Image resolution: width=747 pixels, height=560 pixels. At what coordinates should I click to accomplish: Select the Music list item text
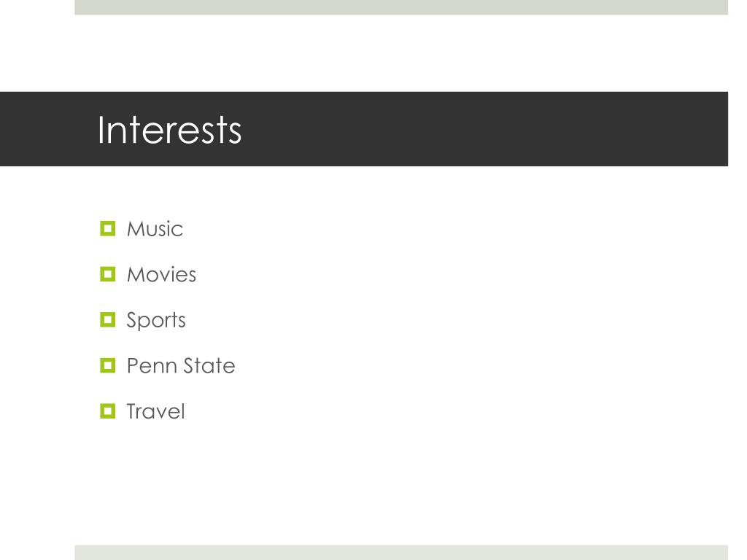pos(155,229)
